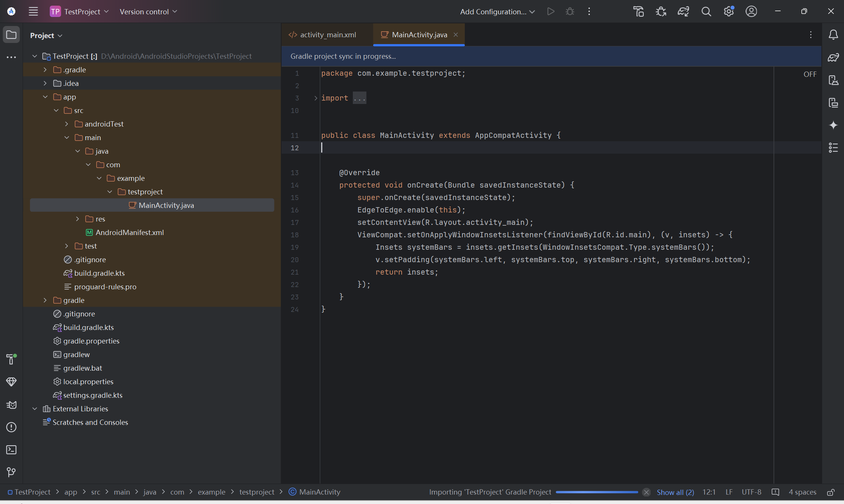The width and height of the screenshot is (844, 504).
Task: Expand the res folder in the project tree
Action: [78, 219]
